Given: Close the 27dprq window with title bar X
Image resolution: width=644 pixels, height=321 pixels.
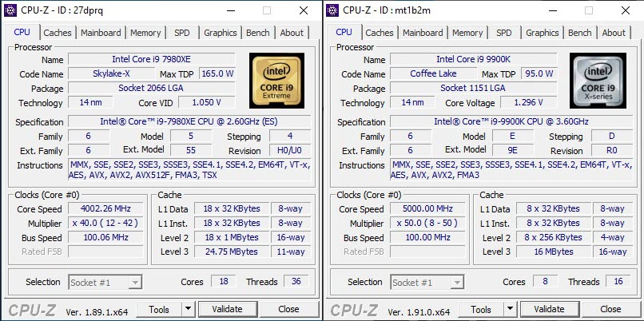Looking at the screenshot, I should pos(304,10).
